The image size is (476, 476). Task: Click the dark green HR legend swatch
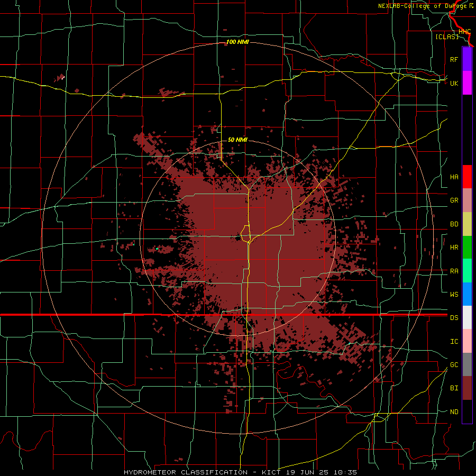tap(467, 248)
